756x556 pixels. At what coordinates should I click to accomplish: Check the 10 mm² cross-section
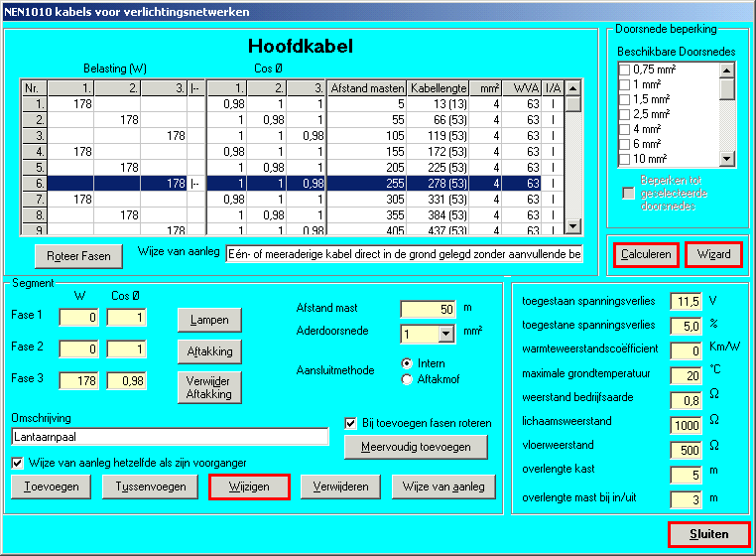[624, 159]
